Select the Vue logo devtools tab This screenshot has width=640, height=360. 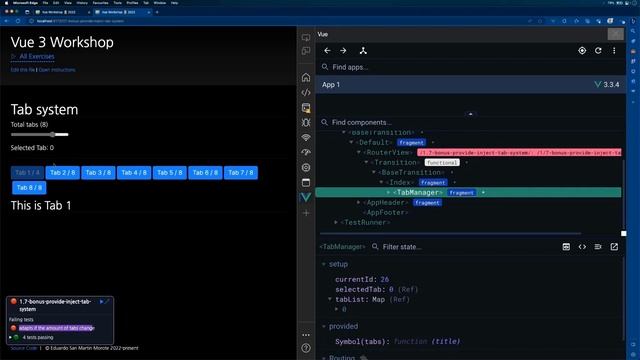click(306, 198)
